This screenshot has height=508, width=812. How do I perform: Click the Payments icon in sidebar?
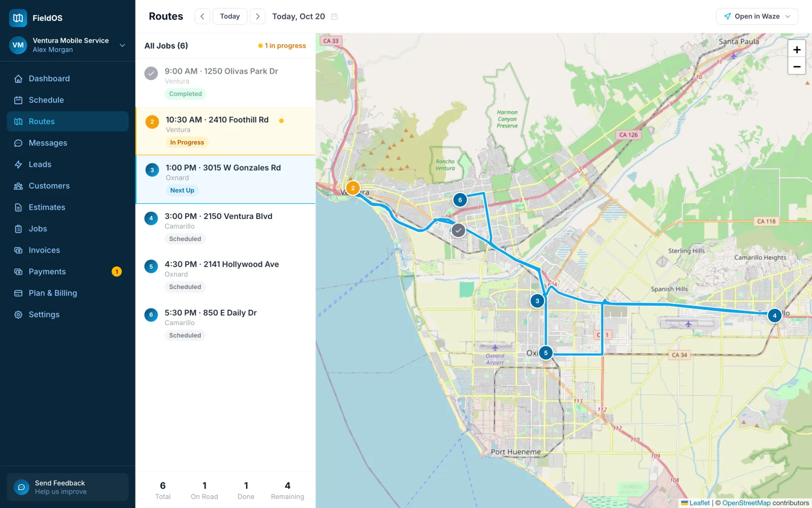(18, 272)
